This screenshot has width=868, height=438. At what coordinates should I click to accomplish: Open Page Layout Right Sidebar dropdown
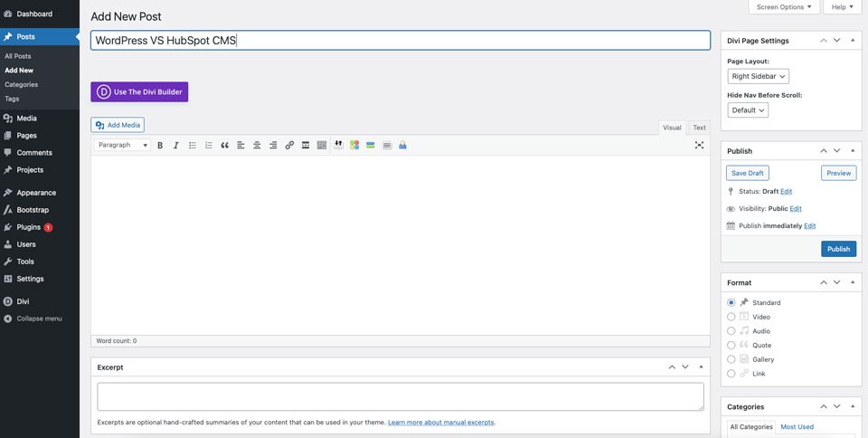758,76
